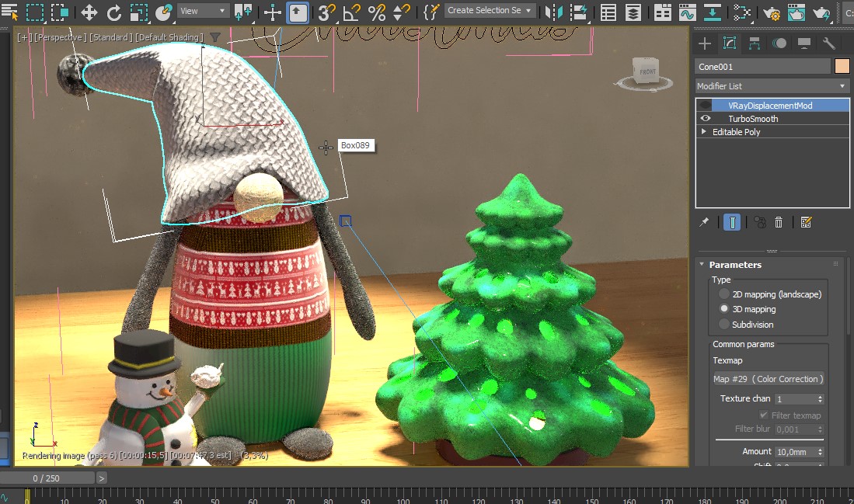Open the Create command panel tab
Viewport: 854px width, 504px height.
705,43
